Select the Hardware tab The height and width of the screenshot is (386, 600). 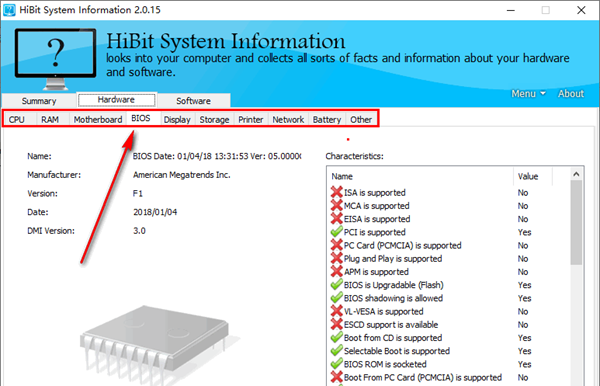tap(116, 100)
